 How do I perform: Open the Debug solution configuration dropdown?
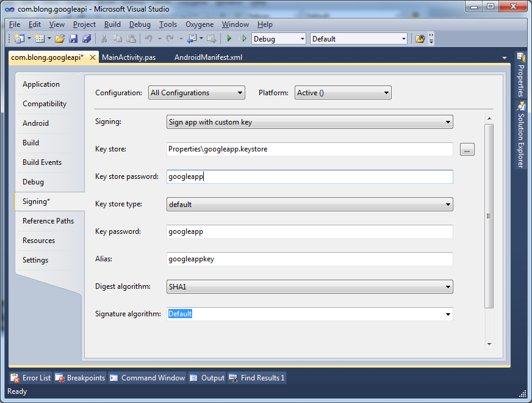pyautogui.click(x=278, y=39)
